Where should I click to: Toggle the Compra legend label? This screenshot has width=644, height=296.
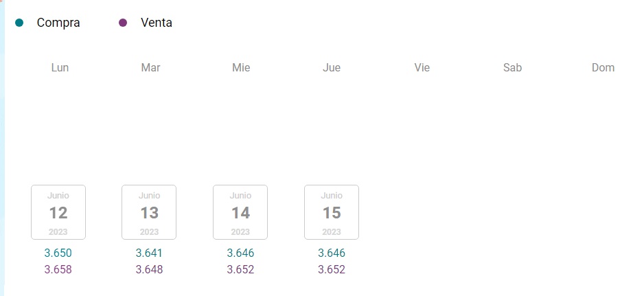point(58,23)
